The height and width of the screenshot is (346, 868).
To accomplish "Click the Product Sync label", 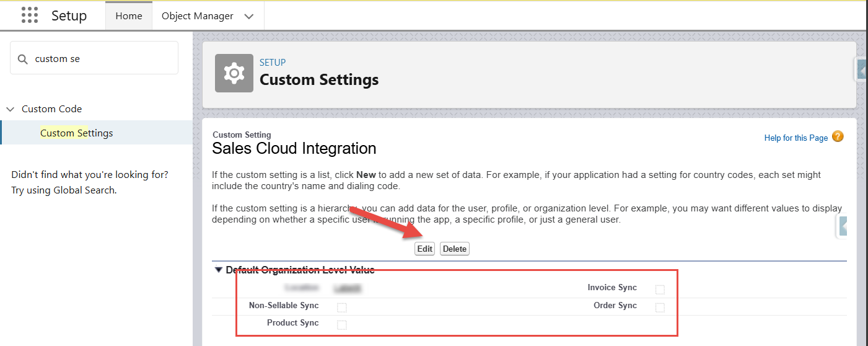I will (293, 323).
